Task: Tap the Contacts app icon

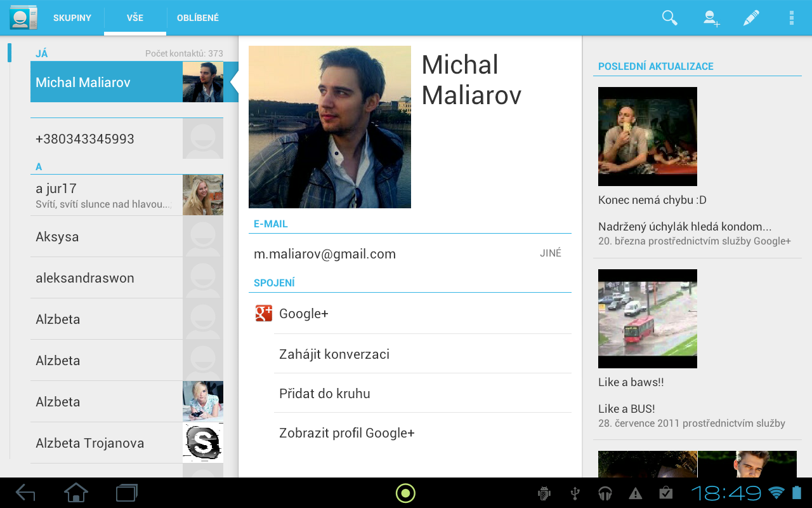Action: 23,18
